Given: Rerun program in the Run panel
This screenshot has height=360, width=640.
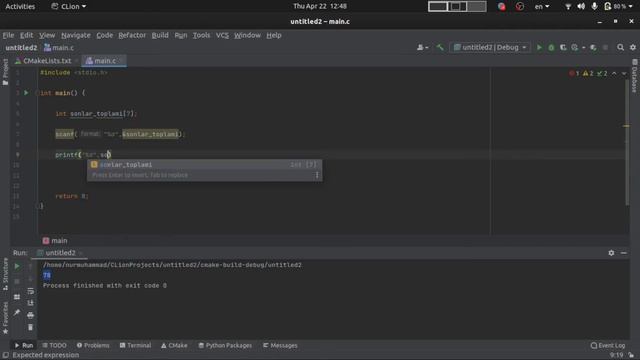Looking at the screenshot, I should (x=17, y=267).
